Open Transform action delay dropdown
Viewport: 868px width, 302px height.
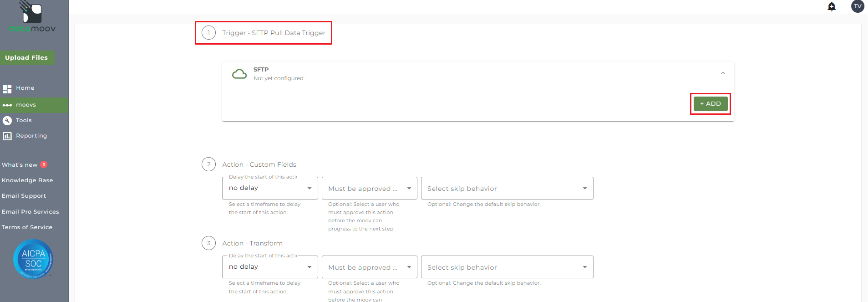270,267
